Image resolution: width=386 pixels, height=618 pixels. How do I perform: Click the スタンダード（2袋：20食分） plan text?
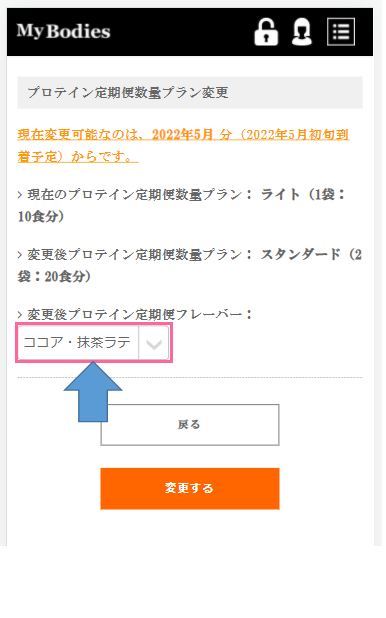point(189,265)
